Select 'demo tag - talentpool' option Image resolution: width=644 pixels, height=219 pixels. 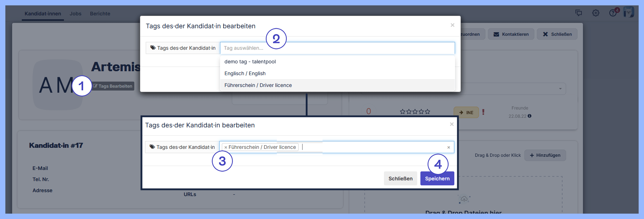coord(250,62)
